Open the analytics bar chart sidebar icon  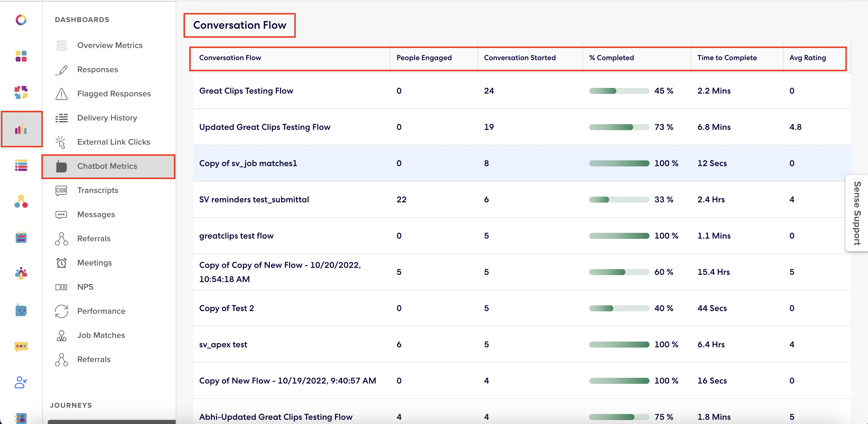click(21, 129)
